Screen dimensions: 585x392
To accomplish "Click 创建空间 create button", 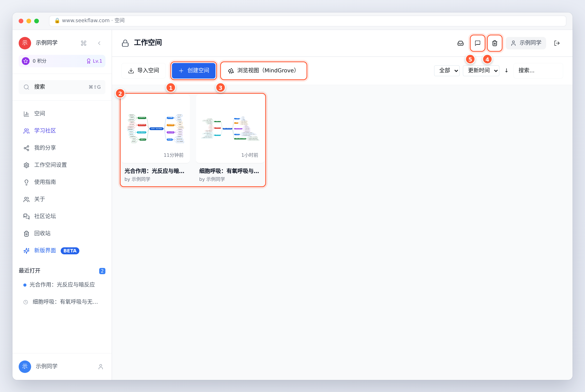I will [x=194, y=71].
